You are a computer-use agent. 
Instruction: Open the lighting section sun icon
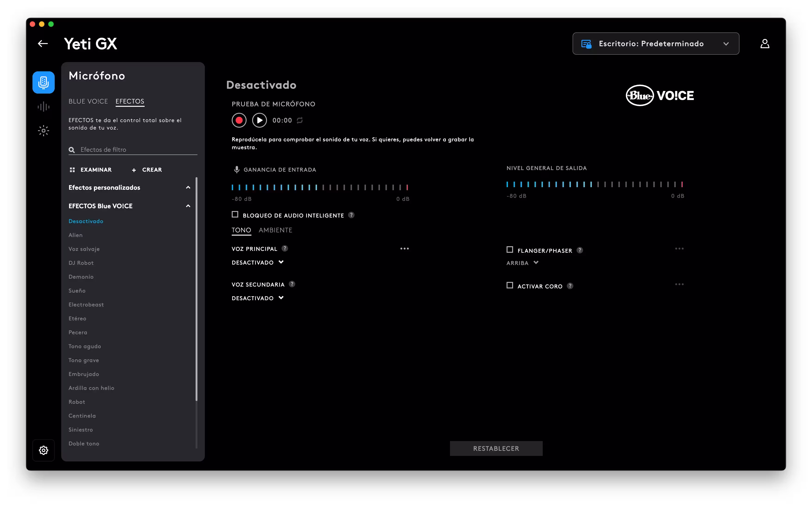[x=43, y=131]
